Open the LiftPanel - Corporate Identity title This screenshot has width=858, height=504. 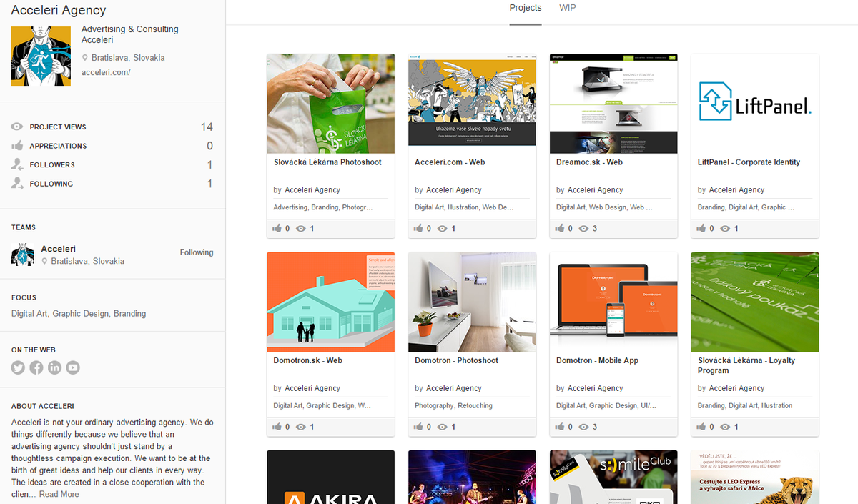(749, 162)
